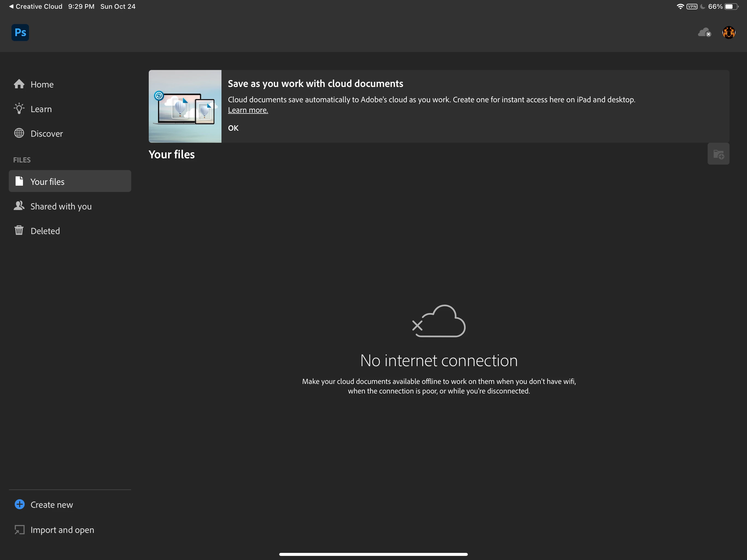This screenshot has width=747, height=560.
Task: Go to the Learn section
Action: (41, 109)
